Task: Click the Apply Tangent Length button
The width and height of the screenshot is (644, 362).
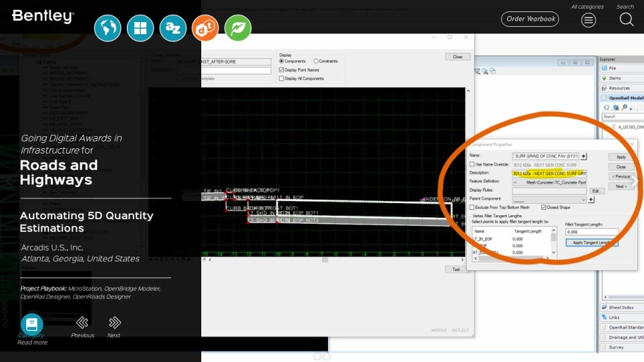Action: 592,243
